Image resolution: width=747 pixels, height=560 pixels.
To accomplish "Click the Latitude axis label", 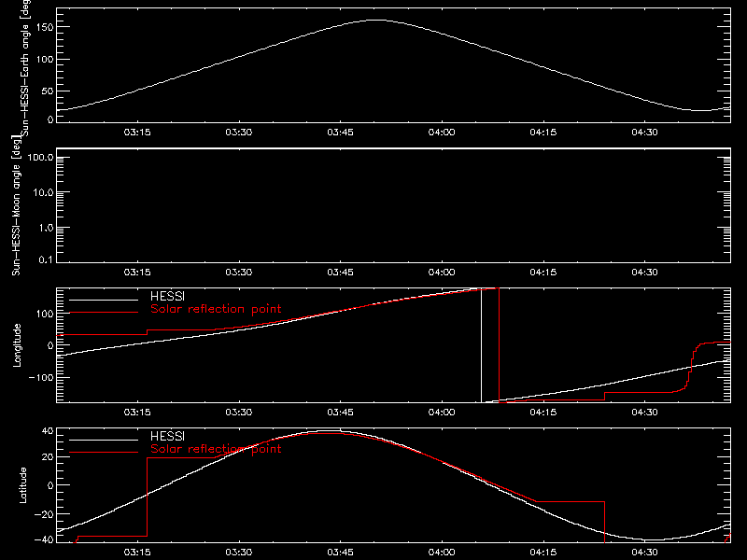I will tap(22, 485).
